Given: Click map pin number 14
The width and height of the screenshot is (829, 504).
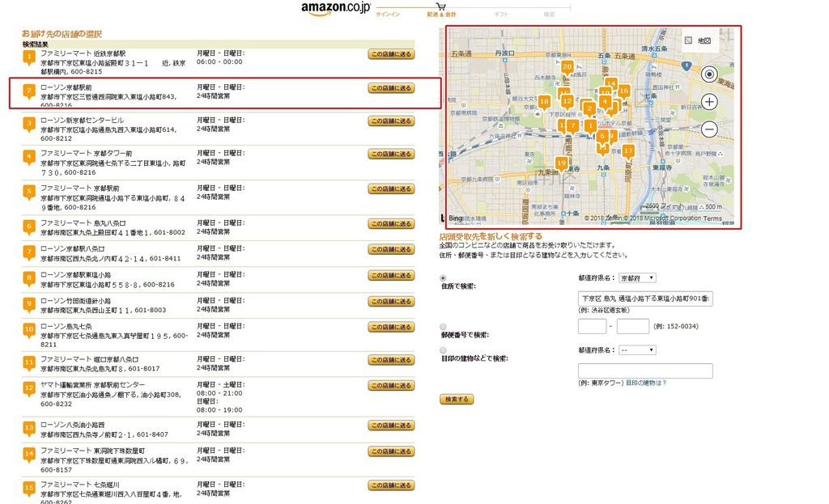Looking at the screenshot, I should pos(611,84).
